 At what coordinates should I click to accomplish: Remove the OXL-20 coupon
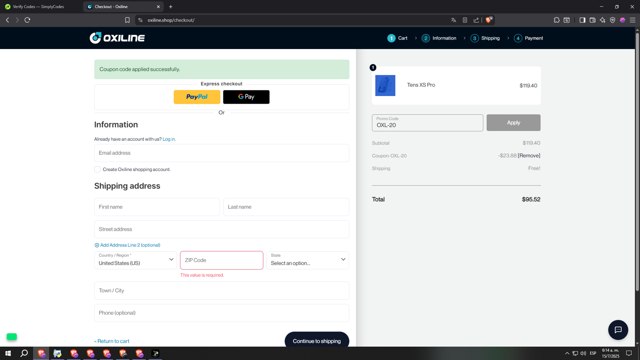click(529, 156)
